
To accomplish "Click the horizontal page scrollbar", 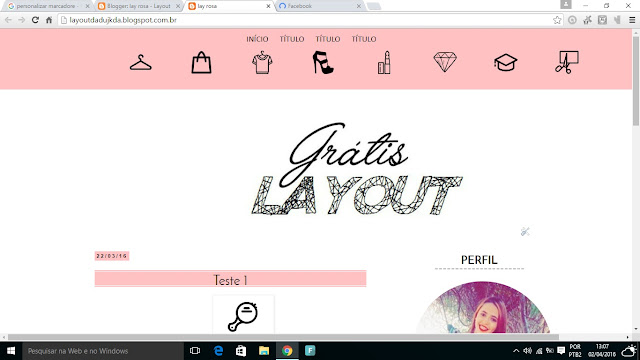I will pyautogui.click(x=283, y=337).
